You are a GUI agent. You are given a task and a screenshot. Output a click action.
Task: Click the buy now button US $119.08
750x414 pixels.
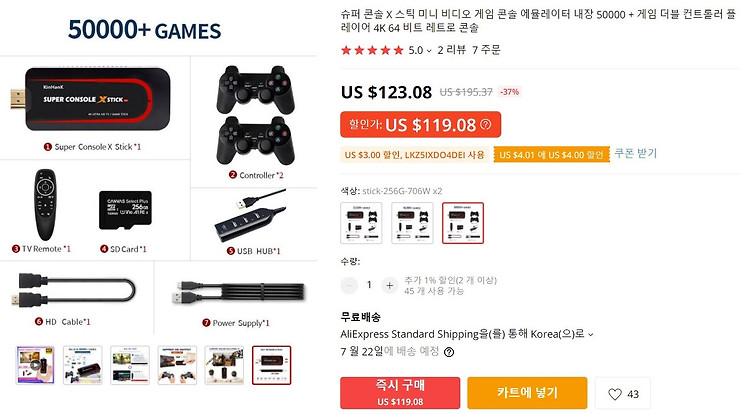(x=400, y=393)
